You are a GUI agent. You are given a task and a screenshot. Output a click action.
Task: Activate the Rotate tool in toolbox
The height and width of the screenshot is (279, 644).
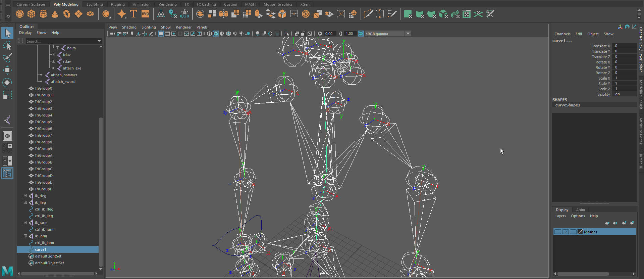pyautogui.click(x=7, y=83)
